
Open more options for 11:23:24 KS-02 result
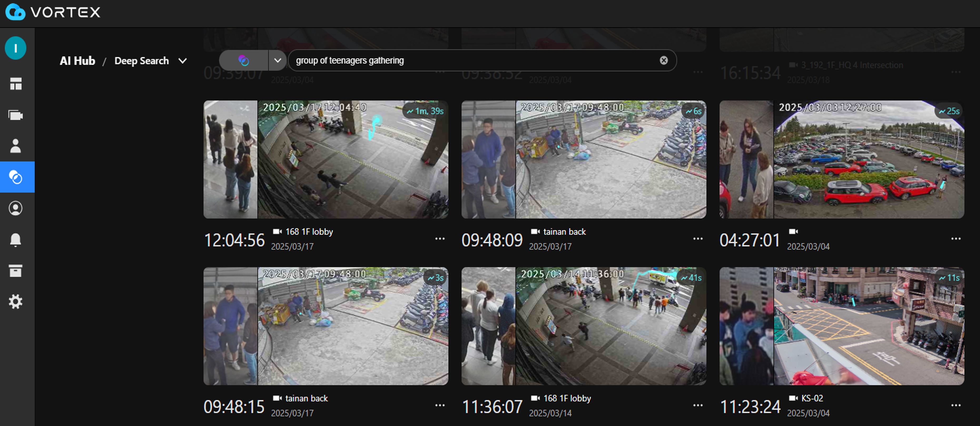tap(956, 405)
